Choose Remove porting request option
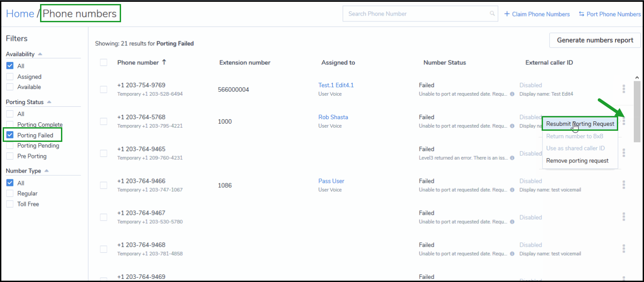This screenshot has height=282, width=644. click(x=577, y=161)
